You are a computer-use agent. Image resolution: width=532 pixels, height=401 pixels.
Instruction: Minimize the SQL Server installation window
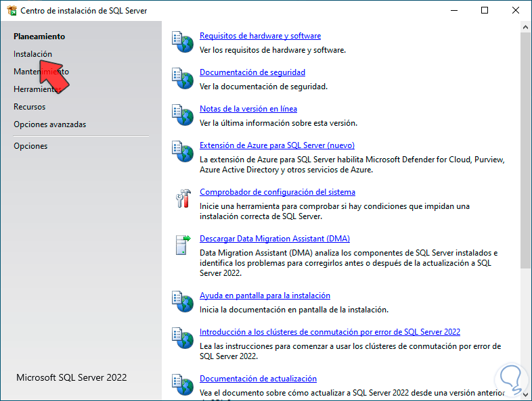pyautogui.click(x=454, y=11)
